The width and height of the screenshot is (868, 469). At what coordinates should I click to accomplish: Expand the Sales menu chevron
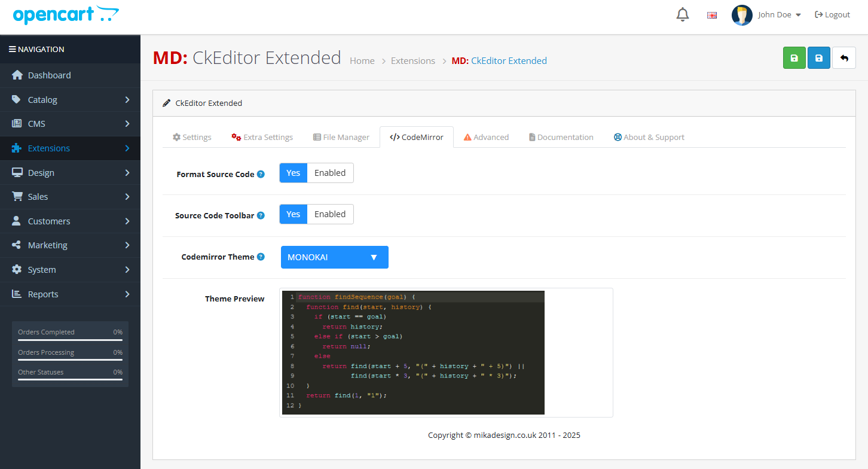click(x=127, y=197)
